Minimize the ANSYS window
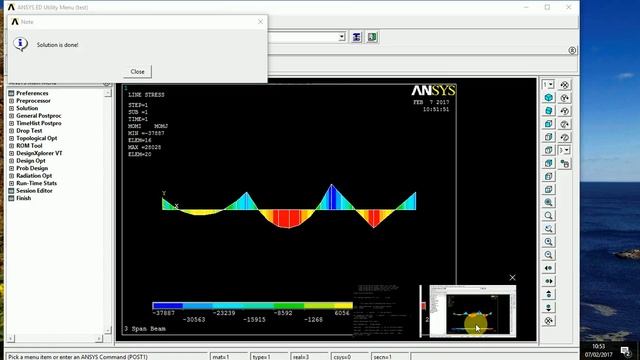 pyautogui.click(x=526, y=7)
